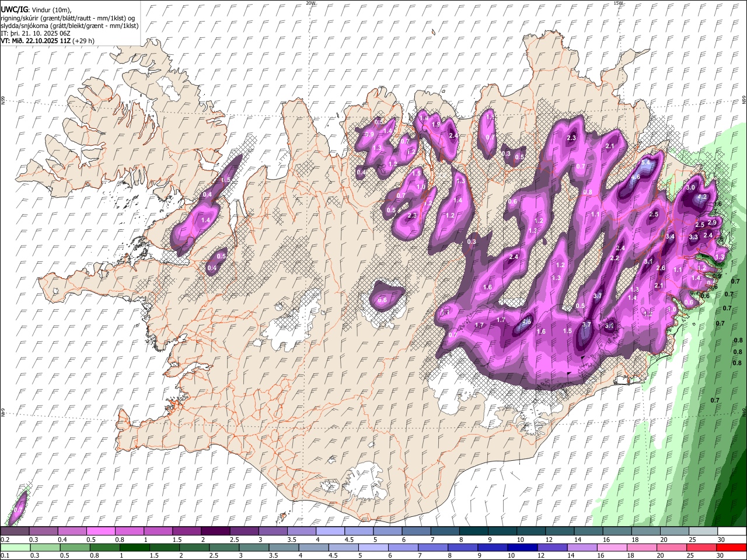Click the 30 label on the snow scale
Screen dimensions: 747x560
[x=721, y=540]
